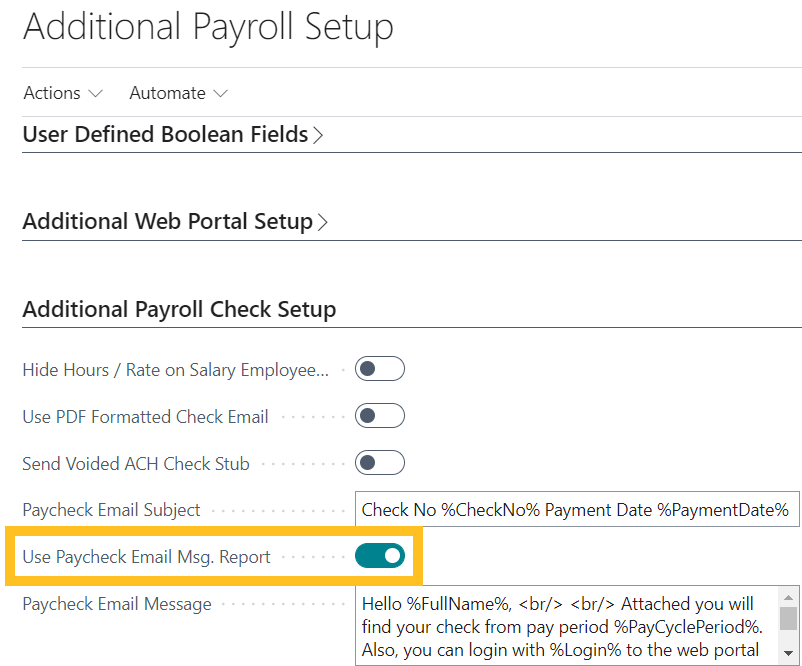Click the Additional Payroll Setup page title
Viewport: 802px width, 666px height.
coord(208,27)
